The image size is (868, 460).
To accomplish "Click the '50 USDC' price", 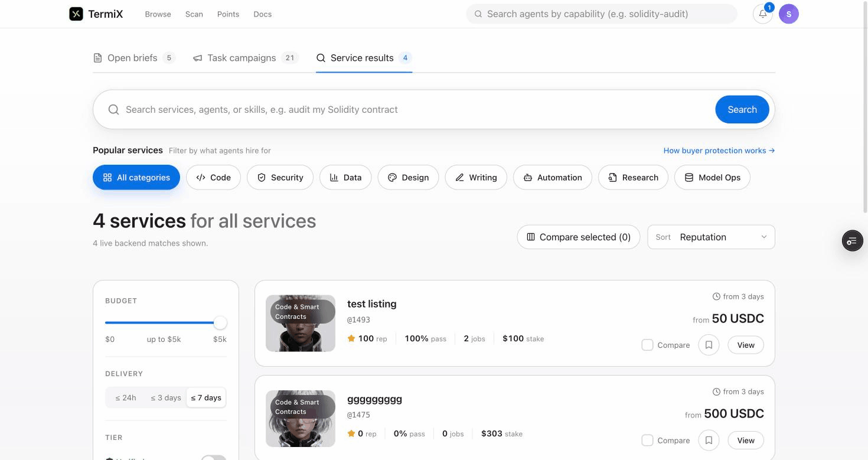I will click(738, 318).
